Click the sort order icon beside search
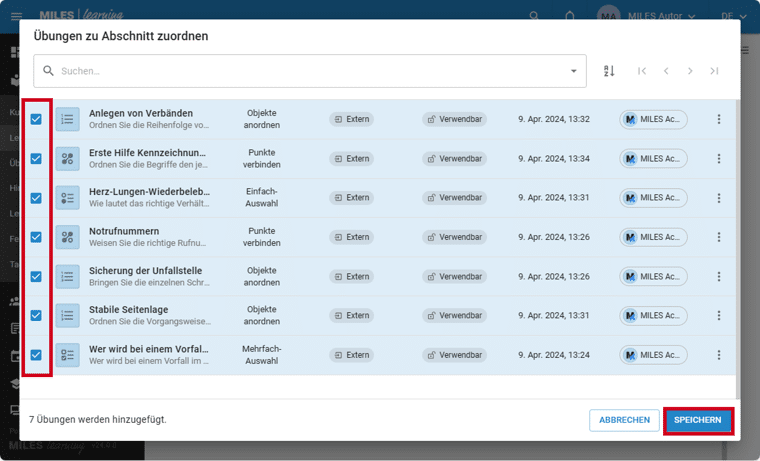 (x=609, y=71)
